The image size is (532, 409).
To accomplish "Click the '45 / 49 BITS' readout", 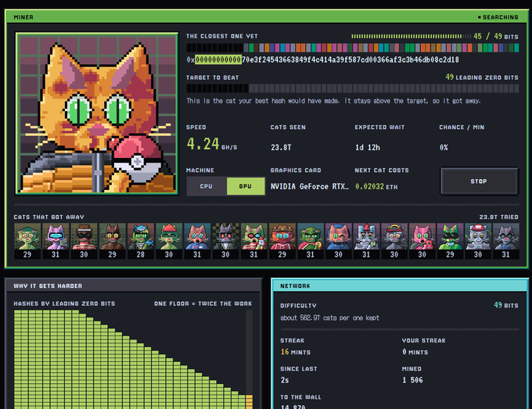I will click(496, 36).
